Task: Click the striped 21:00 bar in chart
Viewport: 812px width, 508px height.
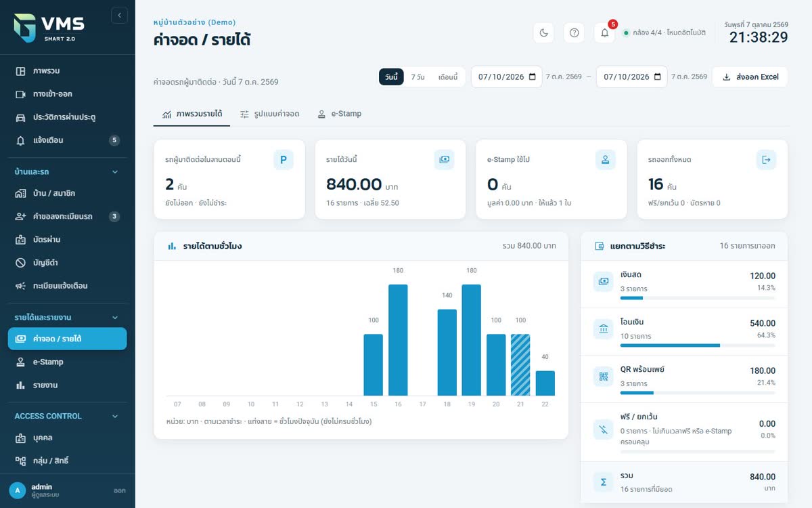Action: (x=520, y=365)
